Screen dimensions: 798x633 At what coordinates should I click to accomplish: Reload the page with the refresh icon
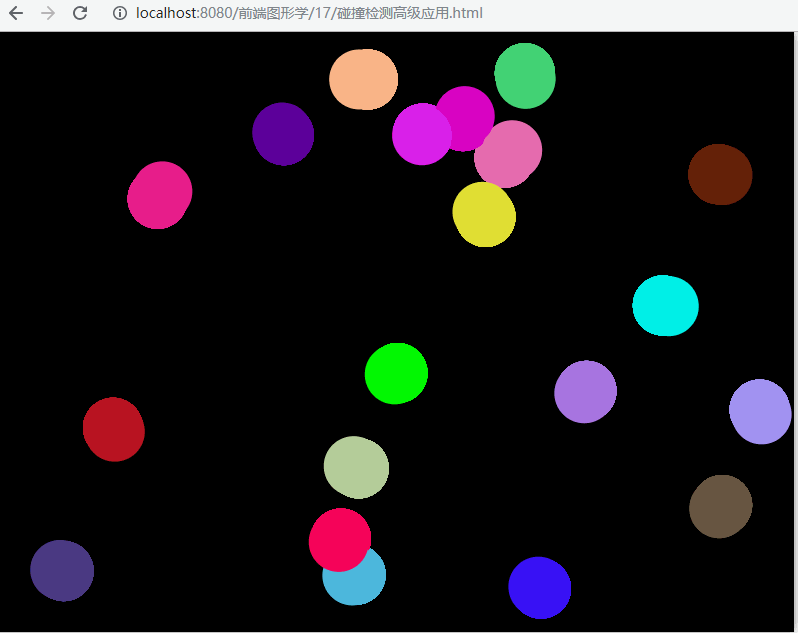coord(80,13)
